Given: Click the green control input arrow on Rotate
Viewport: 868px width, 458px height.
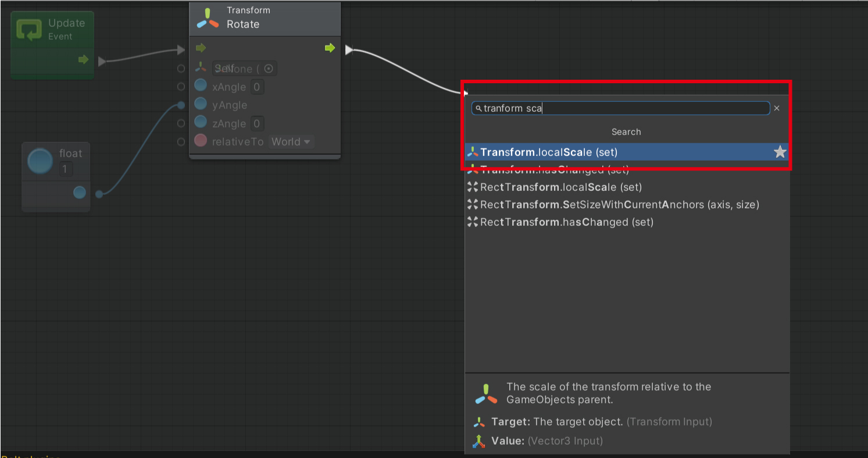Looking at the screenshot, I should 201,48.
